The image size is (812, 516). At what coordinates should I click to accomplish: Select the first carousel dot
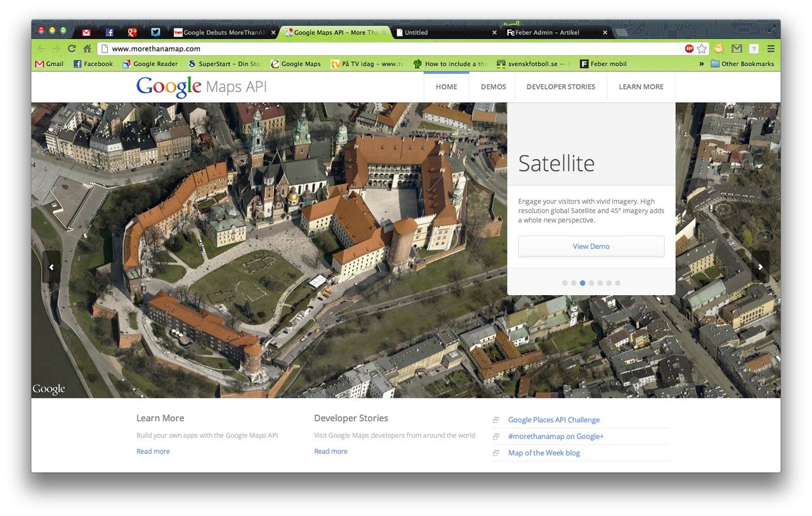(565, 283)
